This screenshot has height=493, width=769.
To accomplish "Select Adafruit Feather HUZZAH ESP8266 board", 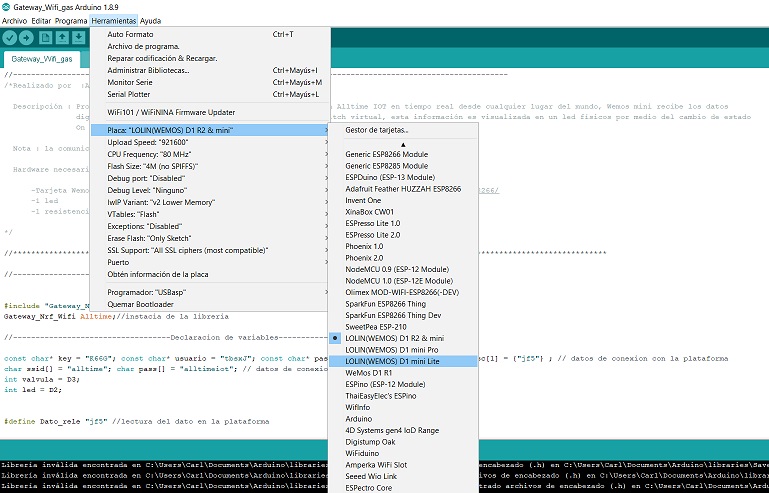I will point(403,189).
